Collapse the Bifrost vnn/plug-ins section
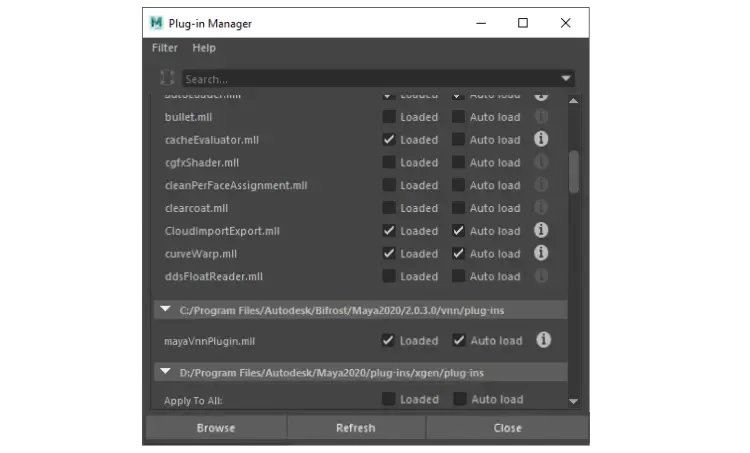 click(x=165, y=309)
